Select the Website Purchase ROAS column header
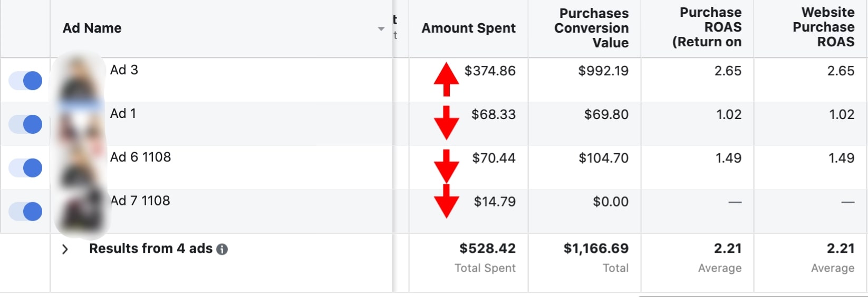The width and height of the screenshot is (868, 297). (823, 27)
